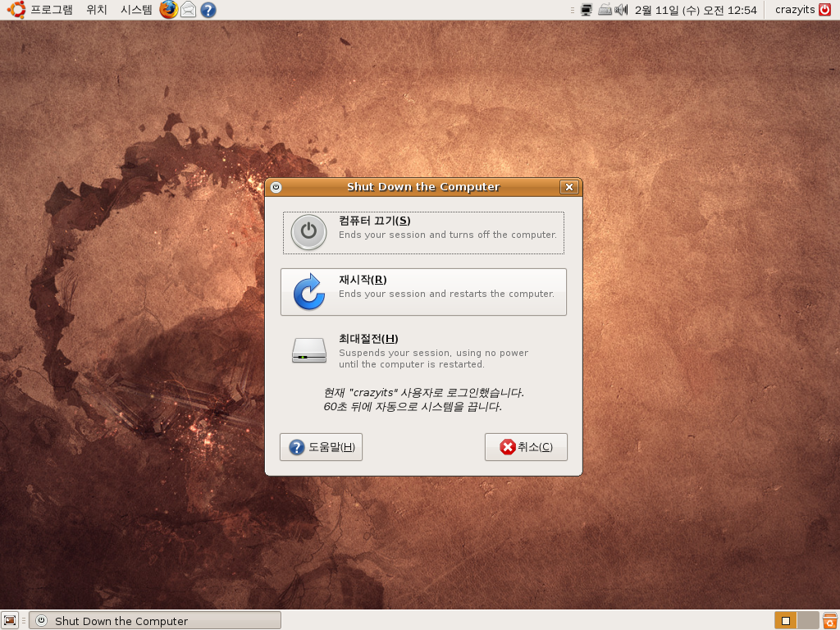This screenshot has height=630, width=840.
Task: Choose 재시작(R) restart option
Action: 423,292
